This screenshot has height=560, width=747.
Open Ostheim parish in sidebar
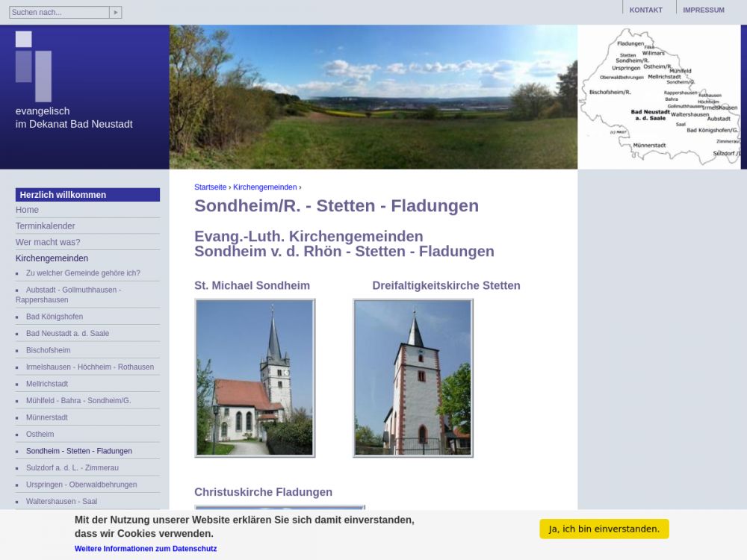click(x=40, y=435)
